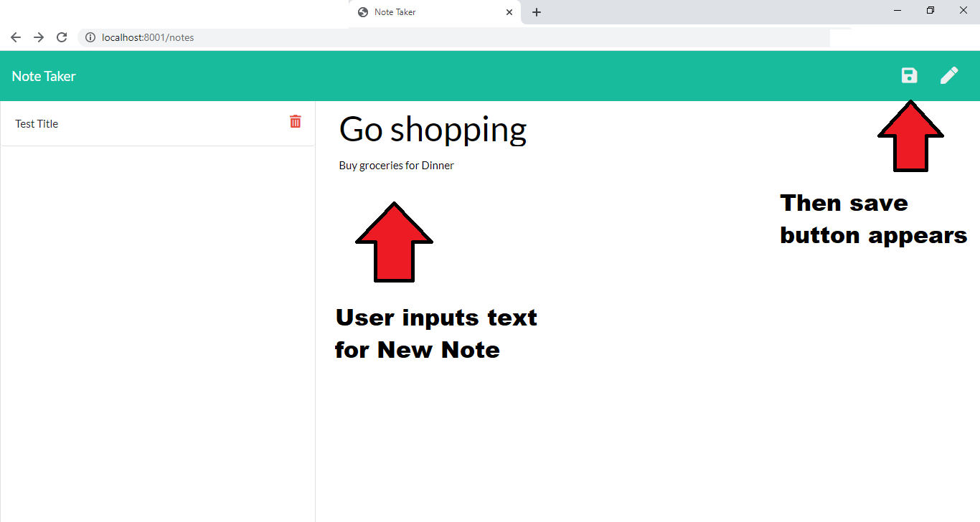Select the Test Title note

[158, 123]
